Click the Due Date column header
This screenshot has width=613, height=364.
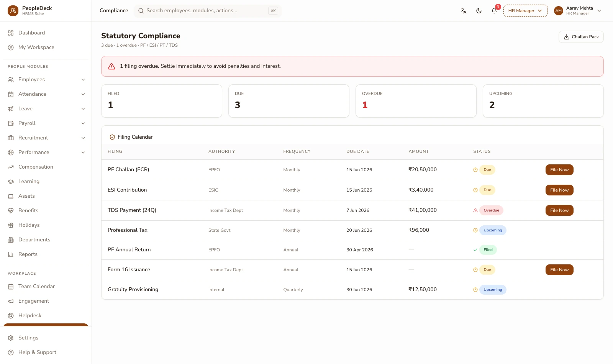[358, 152]
